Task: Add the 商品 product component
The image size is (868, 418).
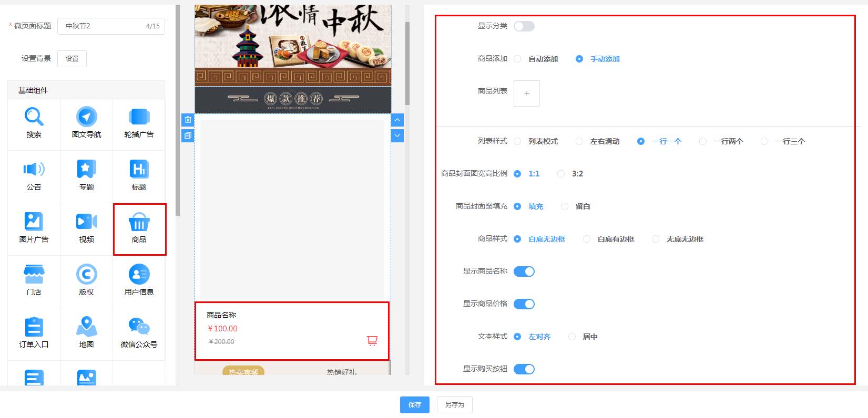Action: 139,229
